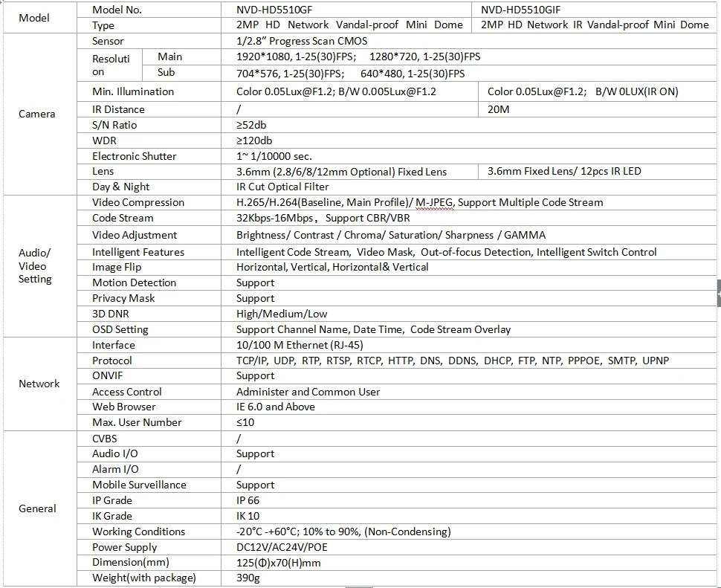Click the Alarm I/O label
Image resolution: width=721 pixels, height=588 pixels.
tap(115, 469)
